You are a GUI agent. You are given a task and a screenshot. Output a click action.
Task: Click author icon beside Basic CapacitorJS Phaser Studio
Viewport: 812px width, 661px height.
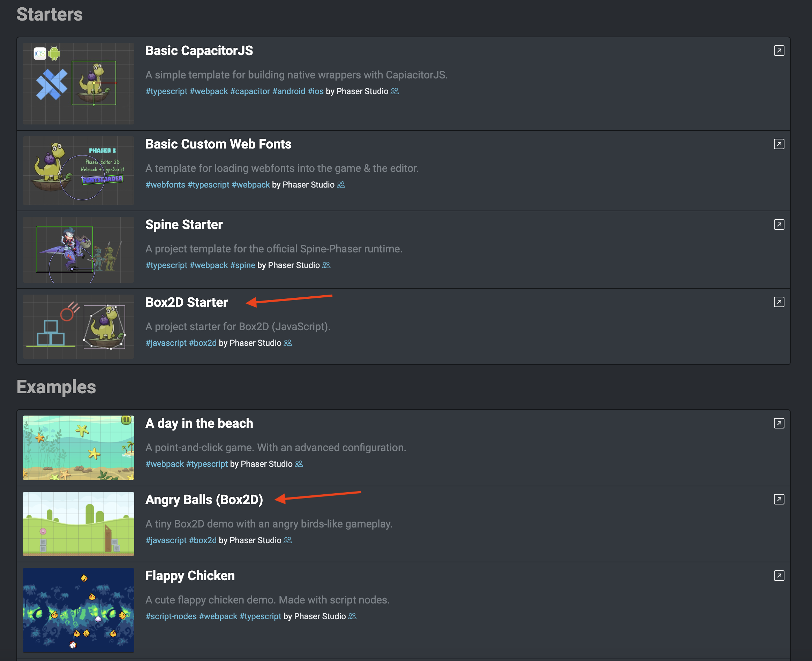click(x=394, y=91)
